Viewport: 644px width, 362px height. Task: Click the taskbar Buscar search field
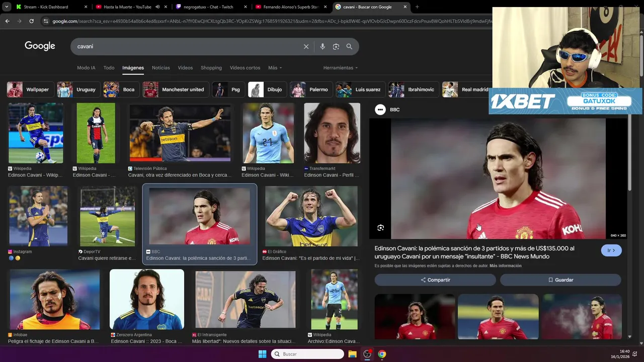tap(307, 354)
